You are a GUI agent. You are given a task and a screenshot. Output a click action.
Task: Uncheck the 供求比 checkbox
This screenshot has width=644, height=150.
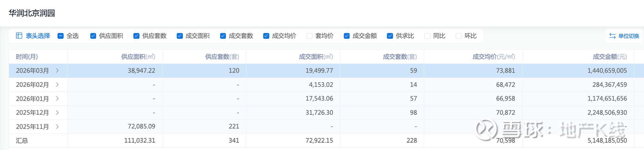(x=390, y=36)
